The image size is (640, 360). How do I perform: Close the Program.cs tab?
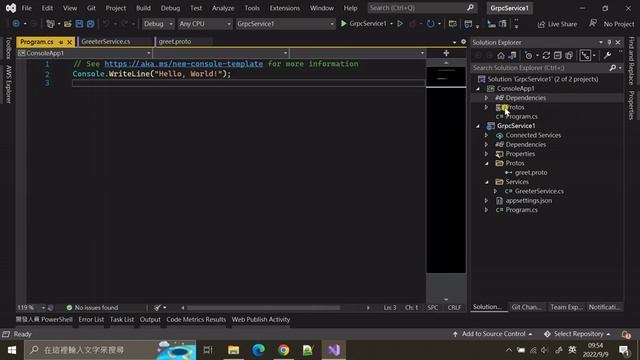69,42
